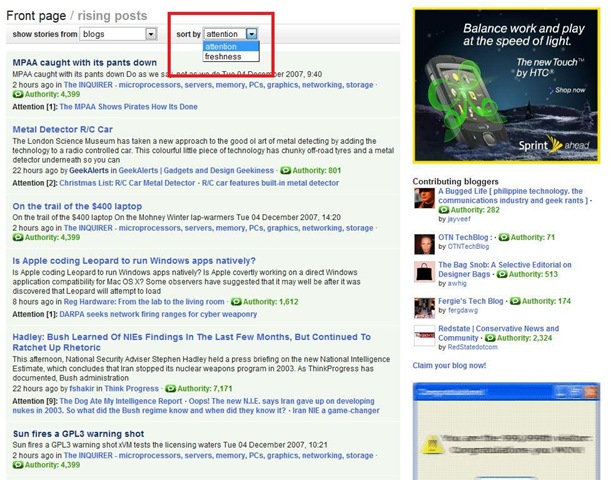
Task: Click the HTC Touch Sprint advertisement
Action: tap(506, 86)
